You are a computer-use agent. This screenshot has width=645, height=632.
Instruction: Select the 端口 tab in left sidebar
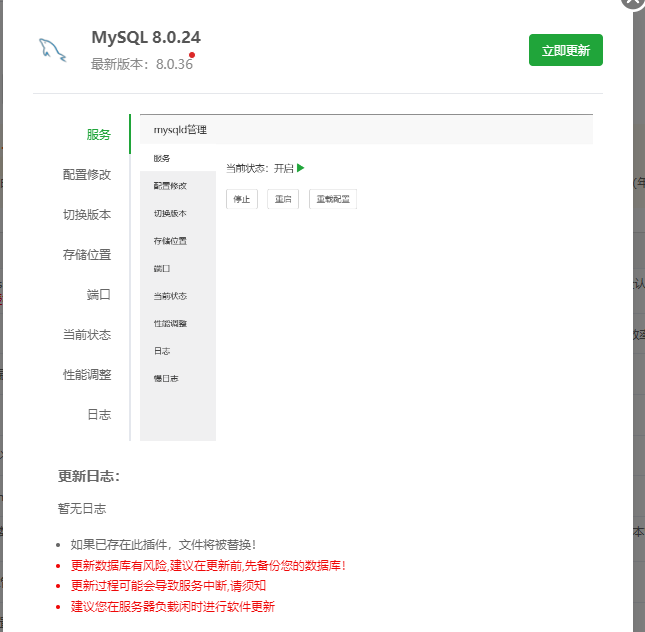point(98,294)
